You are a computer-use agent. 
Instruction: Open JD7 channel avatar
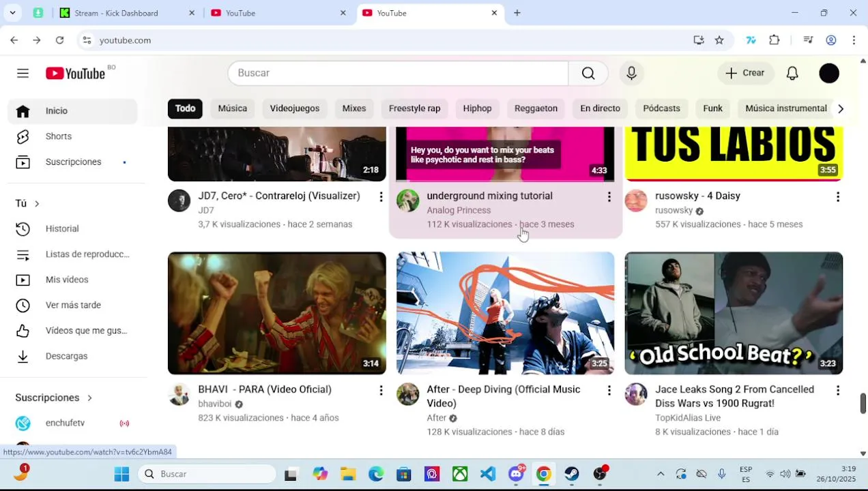(x=179, y=200)
